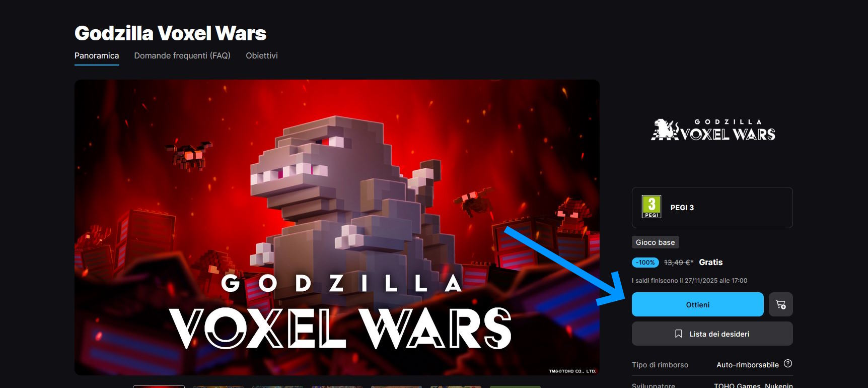Screen dimensions: 868x388
Task: Open the Nukenin developer link
Action: [x=779, y=385]
